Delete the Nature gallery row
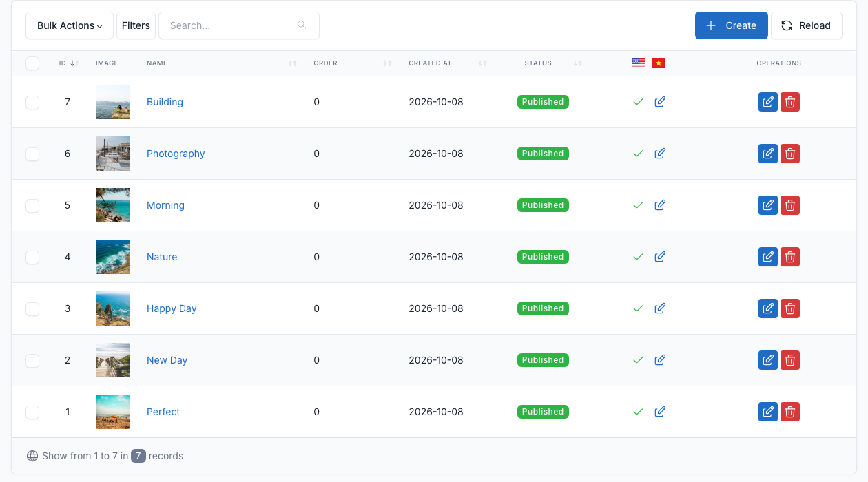Viewport: 868px width, 482px height. click(x=790, y=257)
